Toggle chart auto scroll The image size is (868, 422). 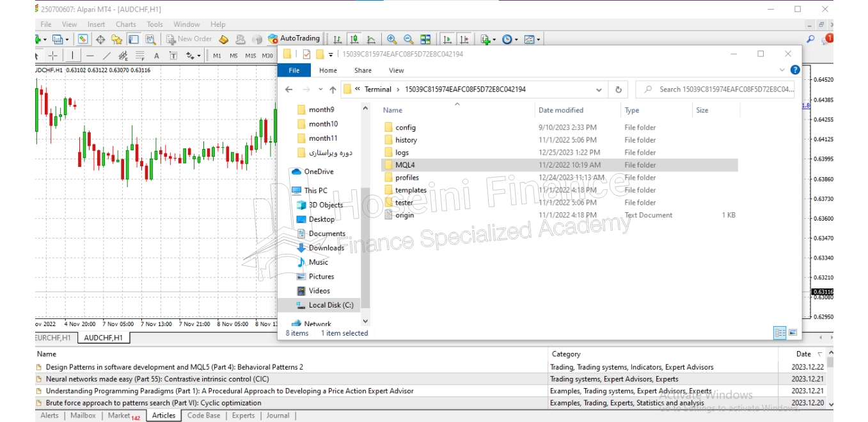[x=447, y=39]
